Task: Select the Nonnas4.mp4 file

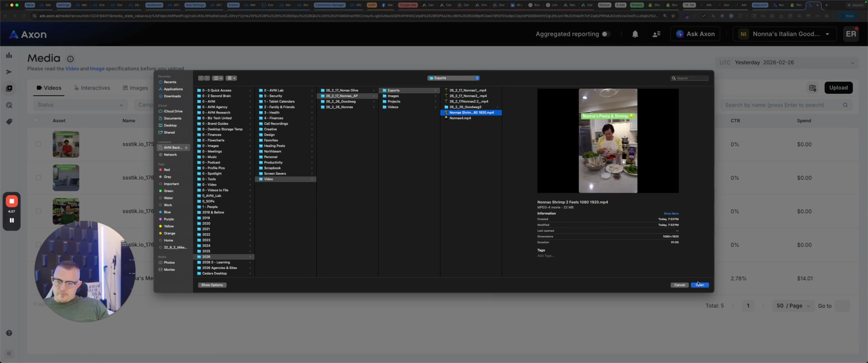Action: [x=460, y=118]
